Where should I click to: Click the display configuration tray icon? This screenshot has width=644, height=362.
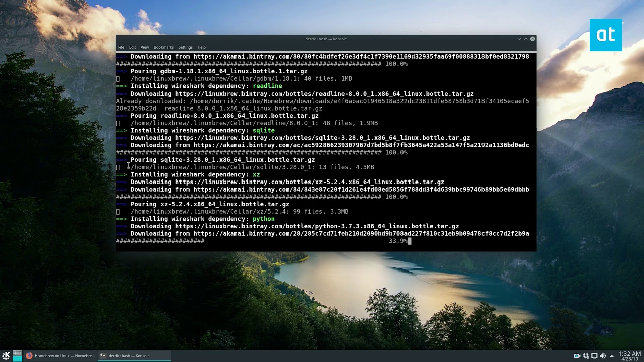[594, 356]
